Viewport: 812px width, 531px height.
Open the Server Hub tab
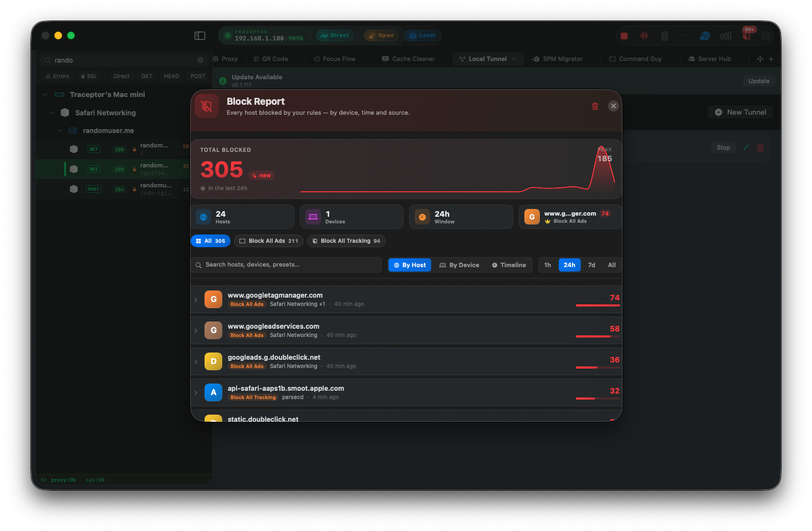[709, 59]
